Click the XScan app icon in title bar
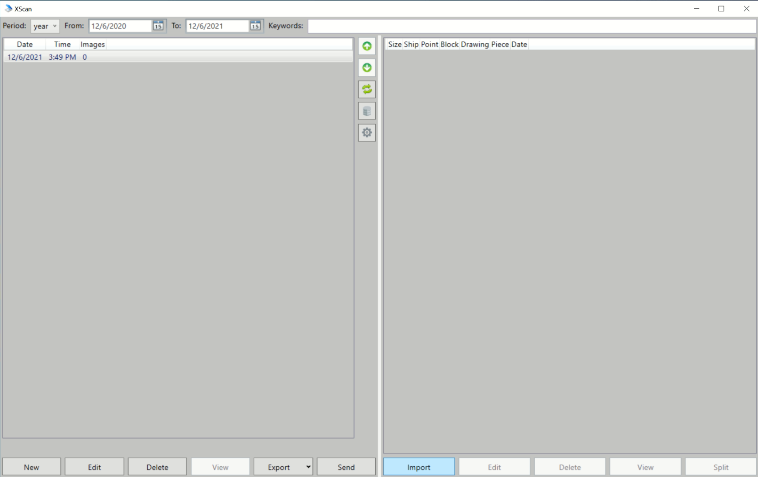Viewport: 758px width, 477px height. pos(8,8)
